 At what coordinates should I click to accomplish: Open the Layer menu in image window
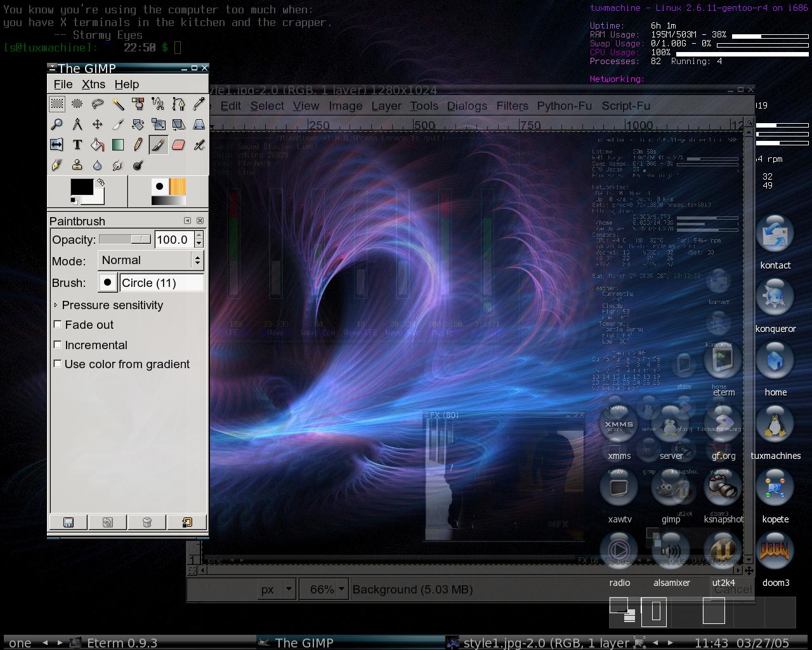tap(386, 106)
